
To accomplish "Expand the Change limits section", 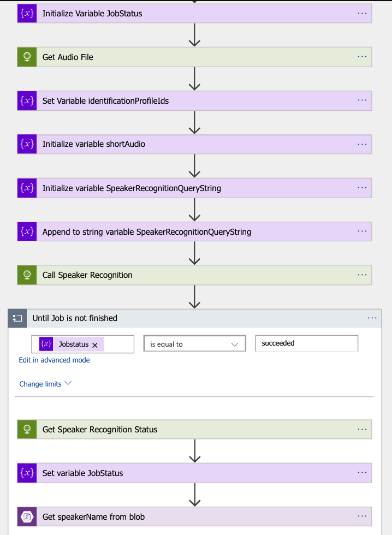I will (x=45, y=384).
